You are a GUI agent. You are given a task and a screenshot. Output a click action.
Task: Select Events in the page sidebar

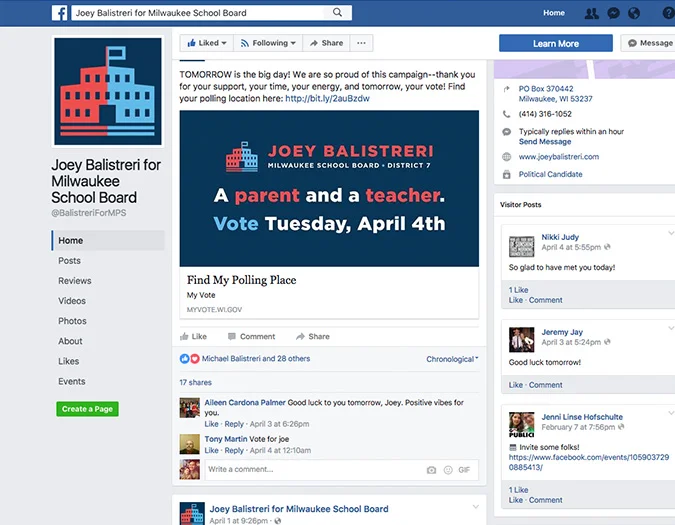click(72, 382)
